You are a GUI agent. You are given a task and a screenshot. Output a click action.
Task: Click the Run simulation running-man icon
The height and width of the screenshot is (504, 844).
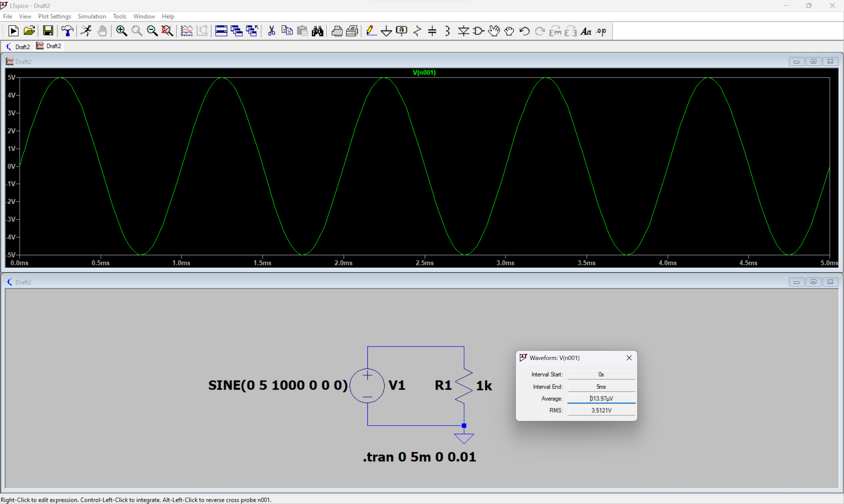[x=86, y=31]
